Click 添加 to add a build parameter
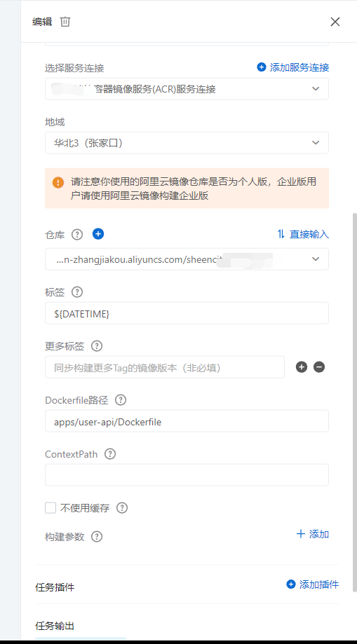 tap(313, 534)
